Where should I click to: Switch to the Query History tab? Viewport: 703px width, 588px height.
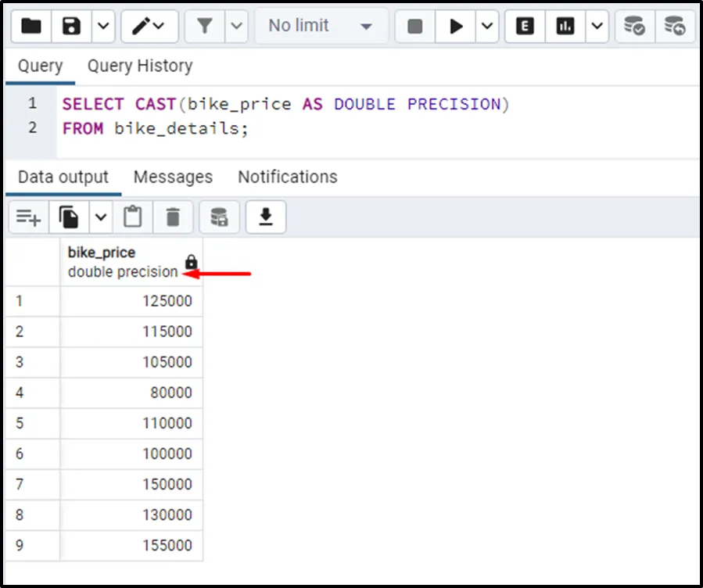pyautogui.click(x=140, y=66)
